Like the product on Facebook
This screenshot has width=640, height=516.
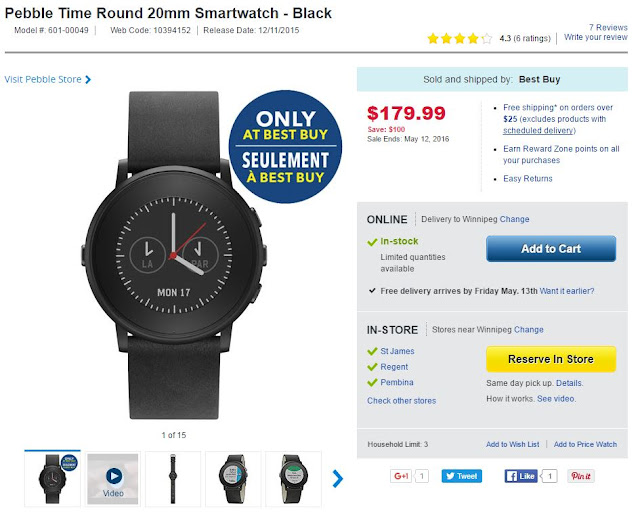521,476
